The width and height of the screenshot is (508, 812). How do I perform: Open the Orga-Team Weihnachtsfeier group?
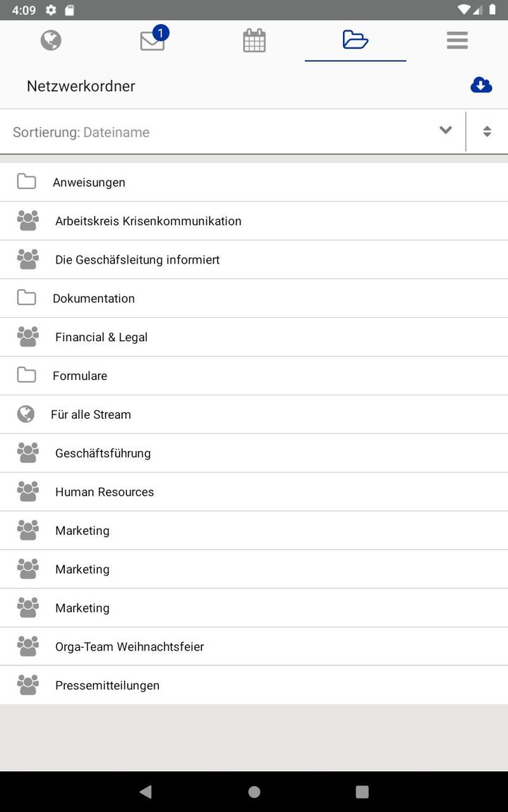tap(130, 646)
